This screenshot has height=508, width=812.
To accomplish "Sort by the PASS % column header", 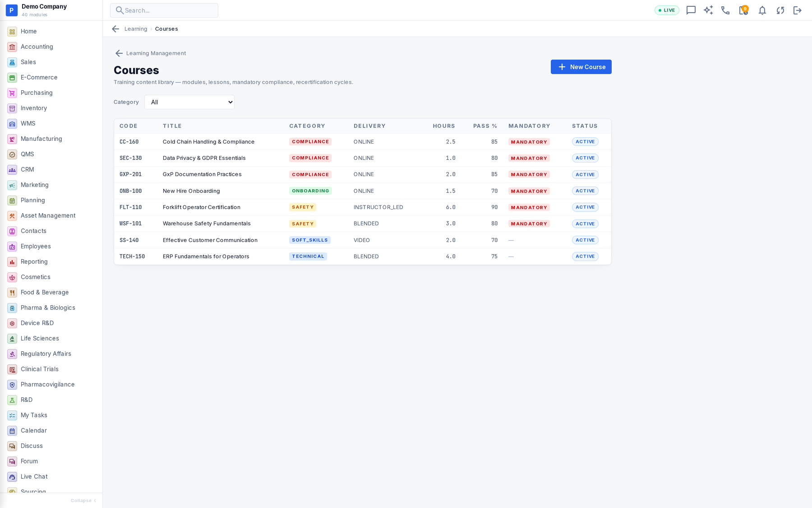I will [x=485, y=126].
